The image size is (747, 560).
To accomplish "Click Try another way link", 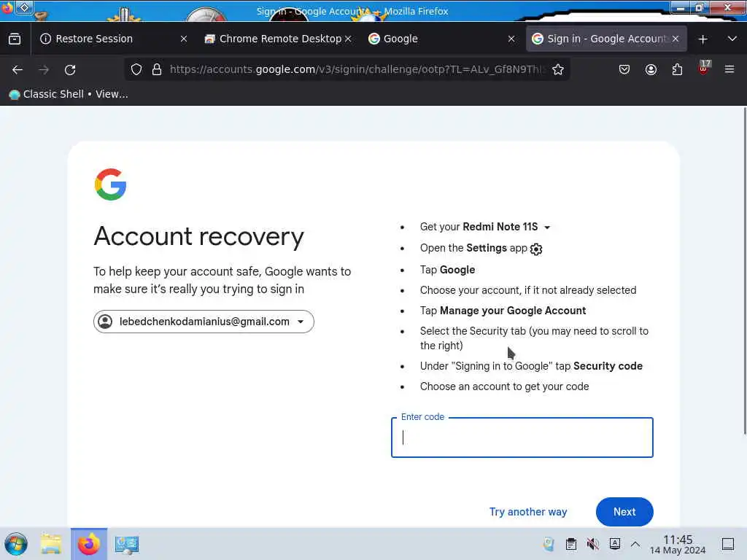I will pyautogui.click(x=528, y=512).
